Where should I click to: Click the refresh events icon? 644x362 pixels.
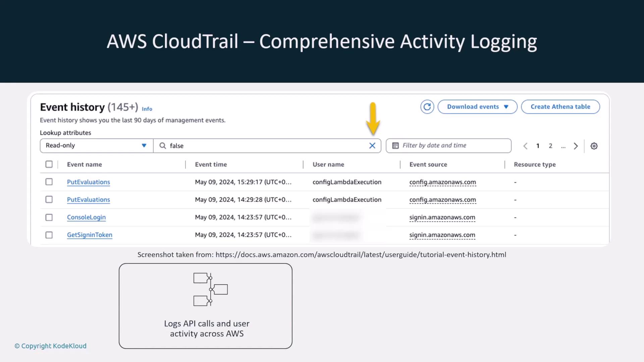(x=427, y=107)
